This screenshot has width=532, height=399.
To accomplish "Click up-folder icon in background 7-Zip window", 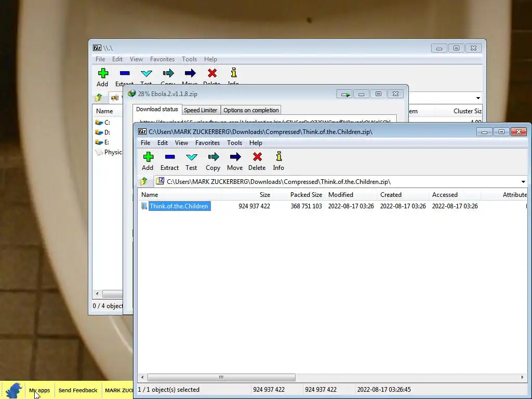I will (x=98, y=98).
